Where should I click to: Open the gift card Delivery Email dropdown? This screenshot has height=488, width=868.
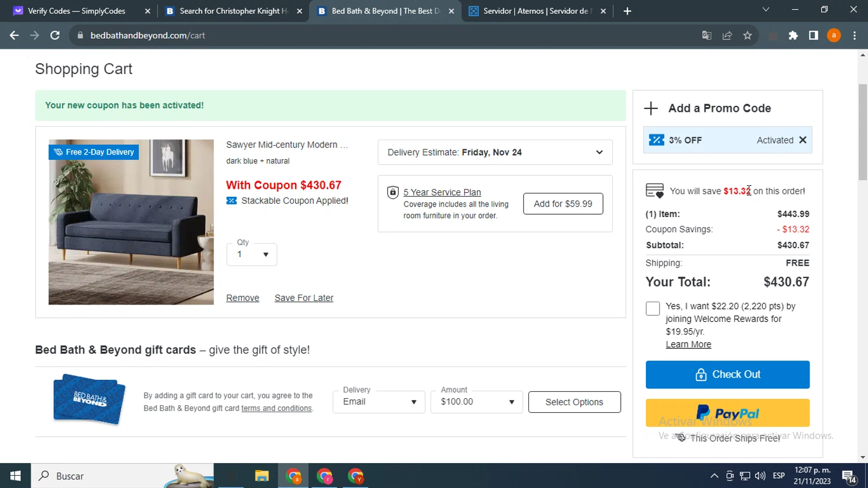379,402
